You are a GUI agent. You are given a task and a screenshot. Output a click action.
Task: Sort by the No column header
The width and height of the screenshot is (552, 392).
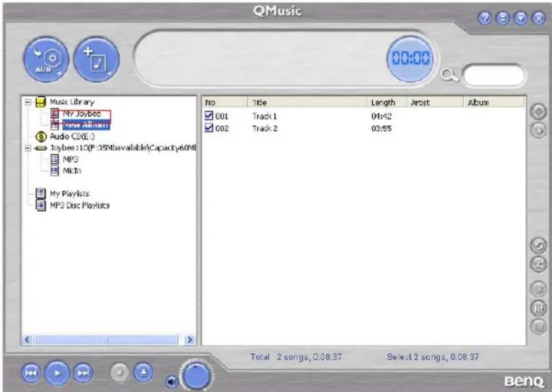point(225,102)
